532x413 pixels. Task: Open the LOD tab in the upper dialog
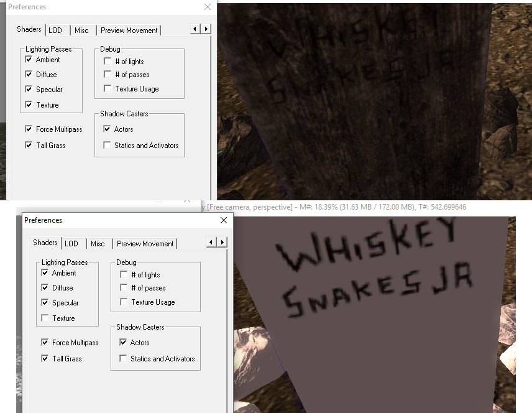point(55,30)
